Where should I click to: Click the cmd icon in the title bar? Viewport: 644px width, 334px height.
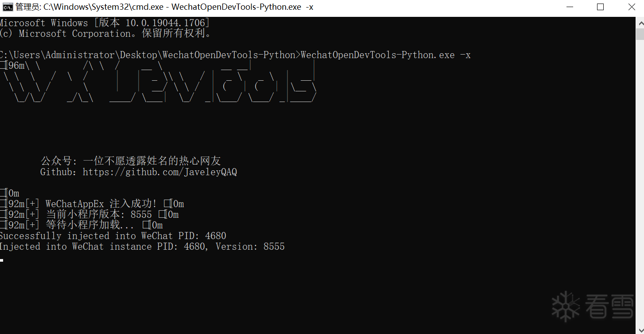8,7
